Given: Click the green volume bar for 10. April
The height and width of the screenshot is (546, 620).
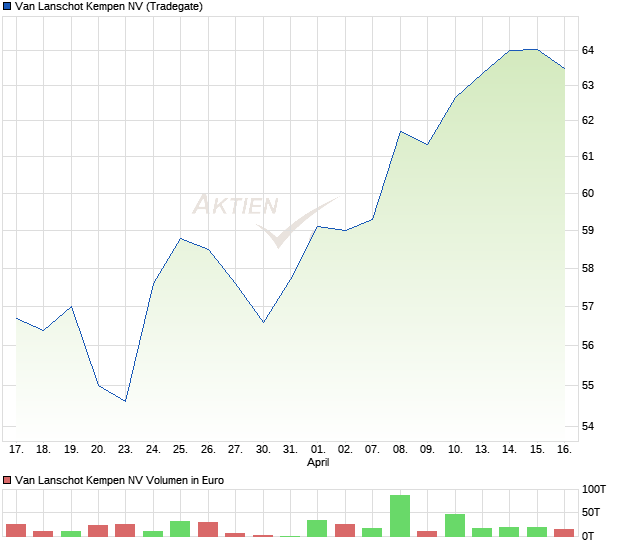Looking at the screenshot, I should coord(455,525).
